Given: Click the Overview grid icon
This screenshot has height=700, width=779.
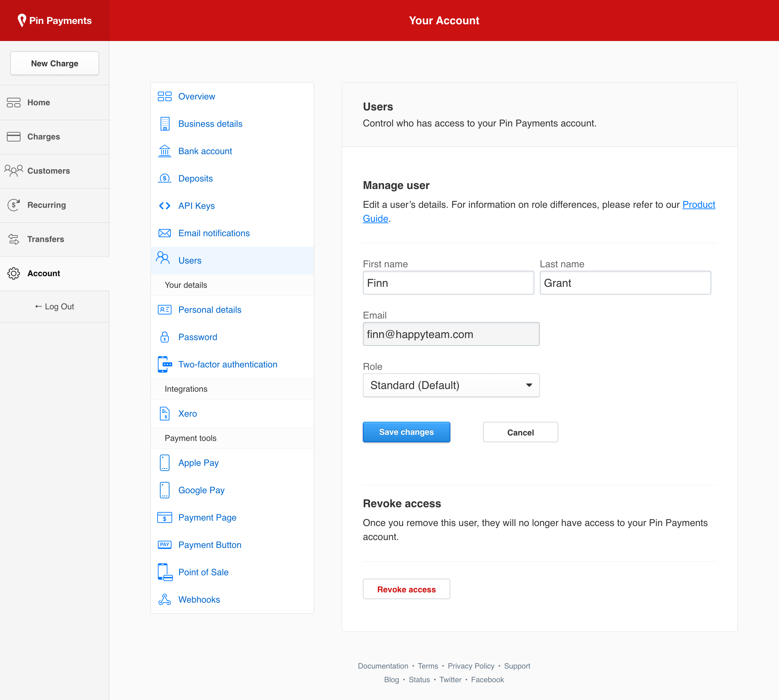Looking at the screenshot, I should pos(165,96).
